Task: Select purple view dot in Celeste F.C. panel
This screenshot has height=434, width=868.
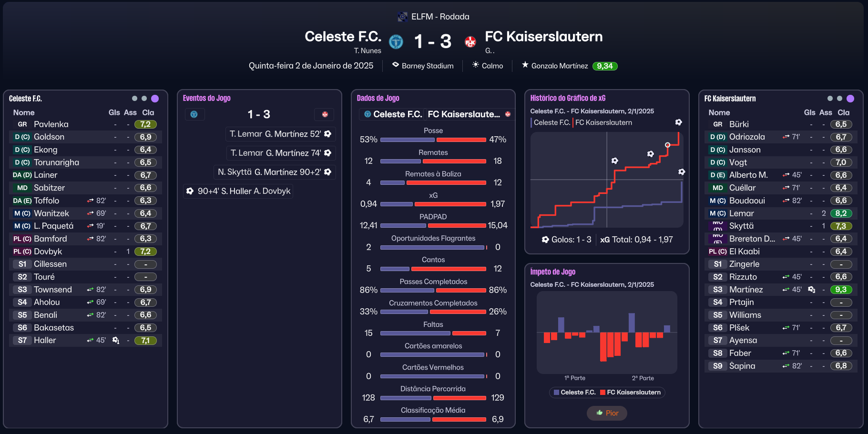Action: 155,99
